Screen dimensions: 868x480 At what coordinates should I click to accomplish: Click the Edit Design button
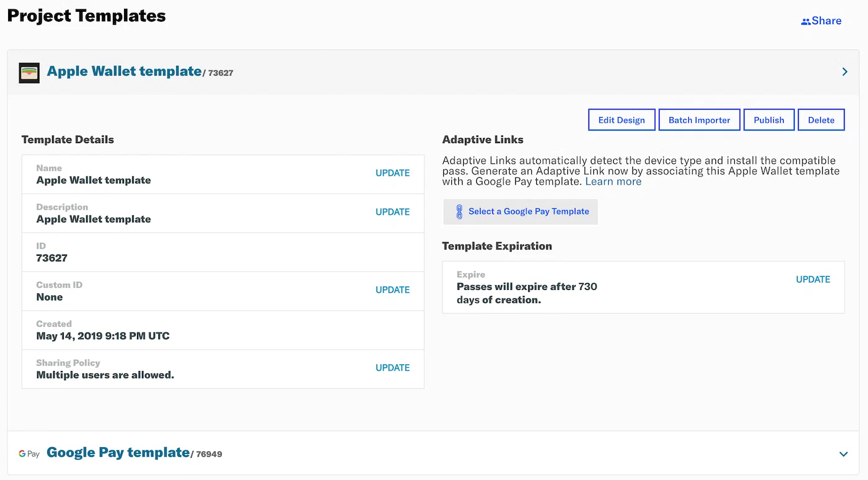[x=621, y=120]
